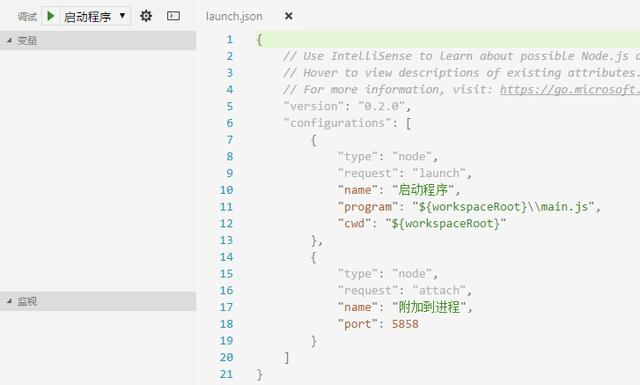
Task: Start debugging with the green play button
Action: click(51, 16)
